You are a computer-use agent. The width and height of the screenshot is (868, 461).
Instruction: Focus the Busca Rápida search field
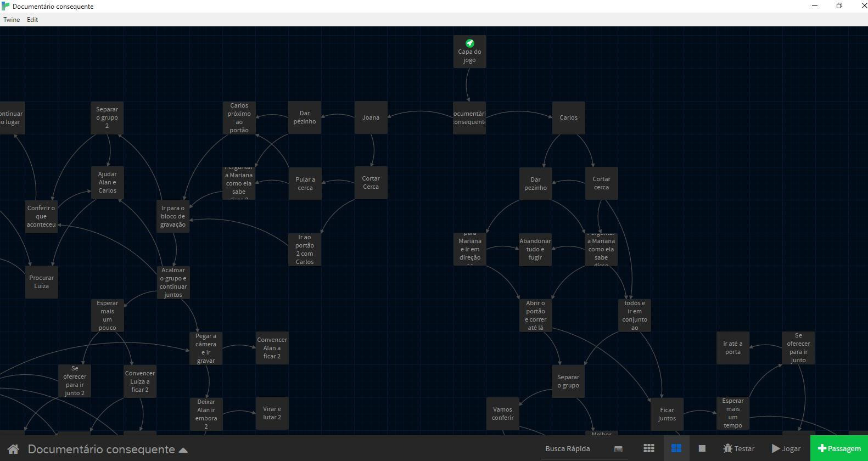tap(577, 448)
